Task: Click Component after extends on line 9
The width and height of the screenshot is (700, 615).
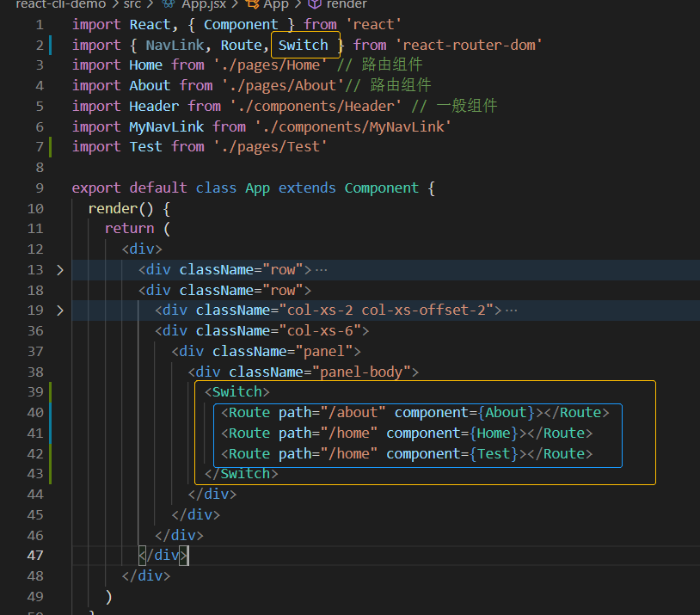Action: 381,188
